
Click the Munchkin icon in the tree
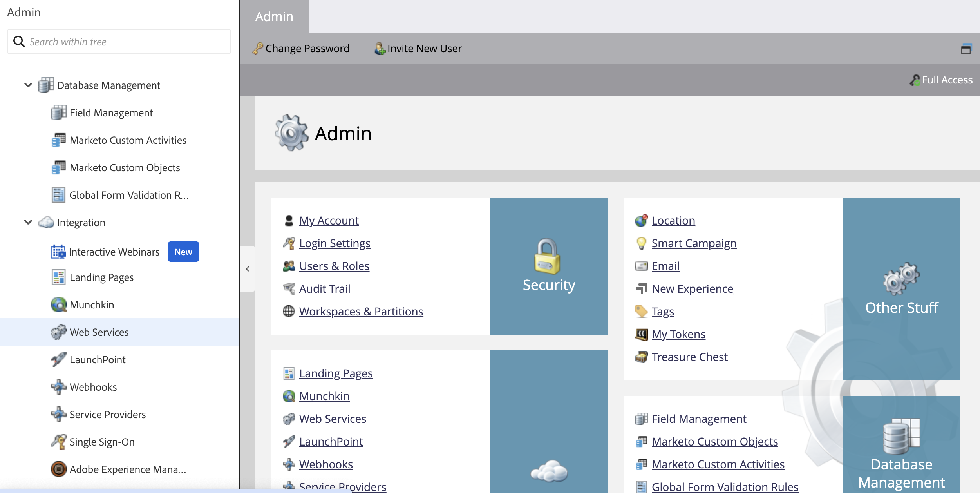(58, 304)
